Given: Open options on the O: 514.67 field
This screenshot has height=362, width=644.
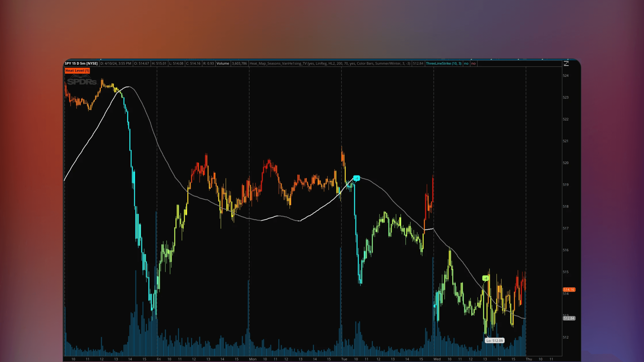Looking at the screenshot, I should pos(141,63).
